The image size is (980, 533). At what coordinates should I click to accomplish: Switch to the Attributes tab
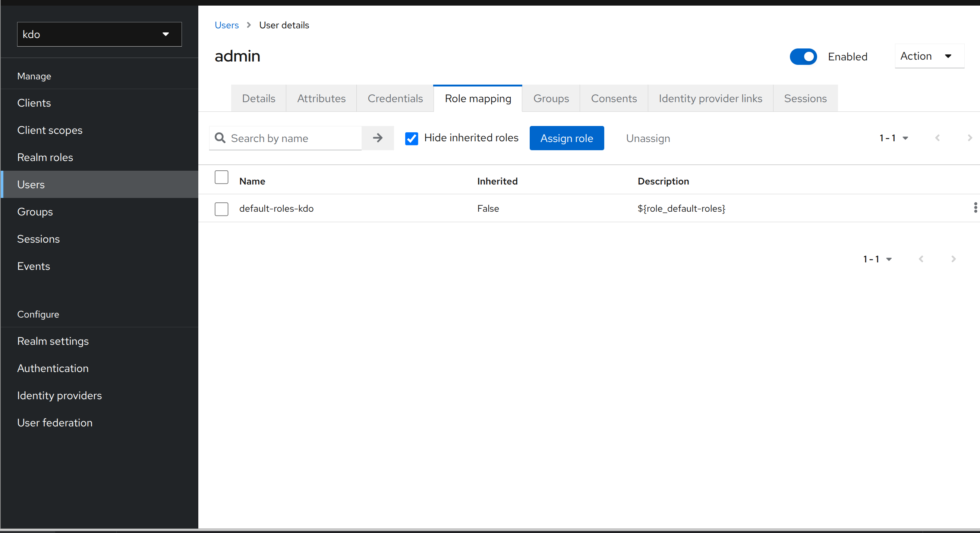tap(321, 98)
